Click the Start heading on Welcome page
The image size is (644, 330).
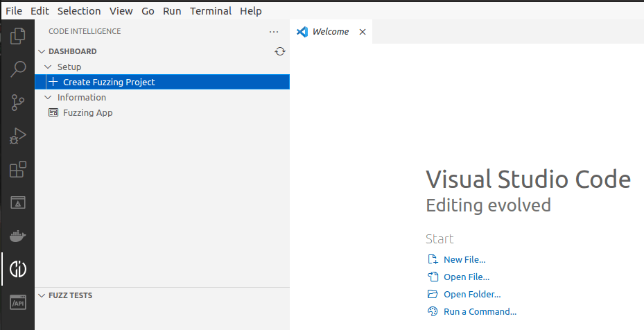440,238
